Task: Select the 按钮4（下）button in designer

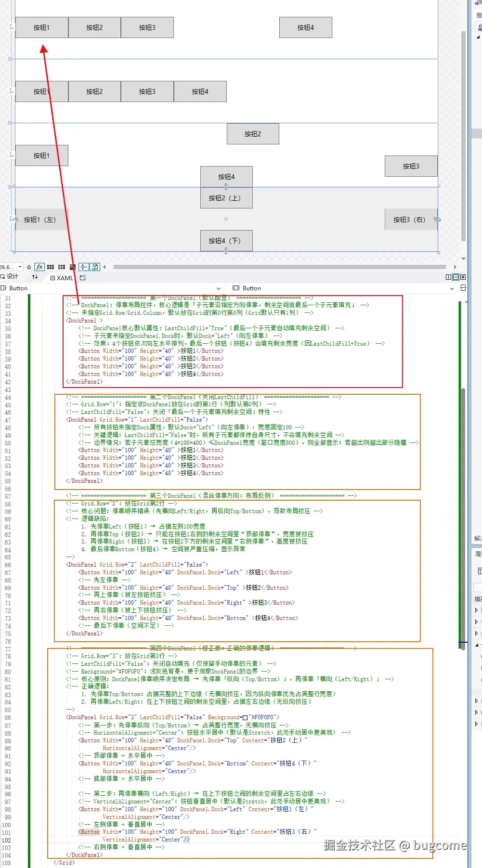Action: tap(226, 241)
